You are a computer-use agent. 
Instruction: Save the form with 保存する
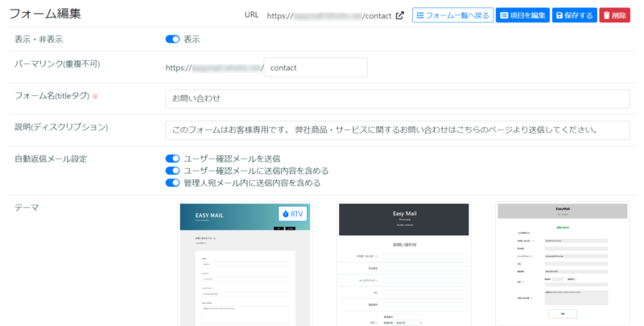point(574,15)
